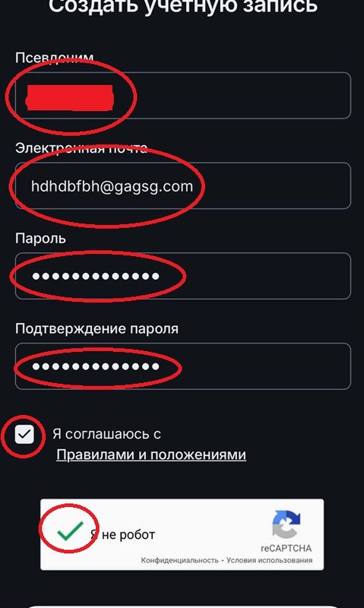Click the Псевдоним field label

[x=54, y=58]
